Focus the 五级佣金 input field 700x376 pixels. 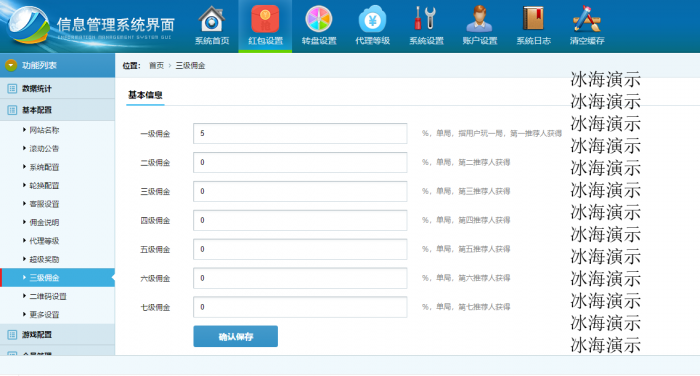coord(300,249)
